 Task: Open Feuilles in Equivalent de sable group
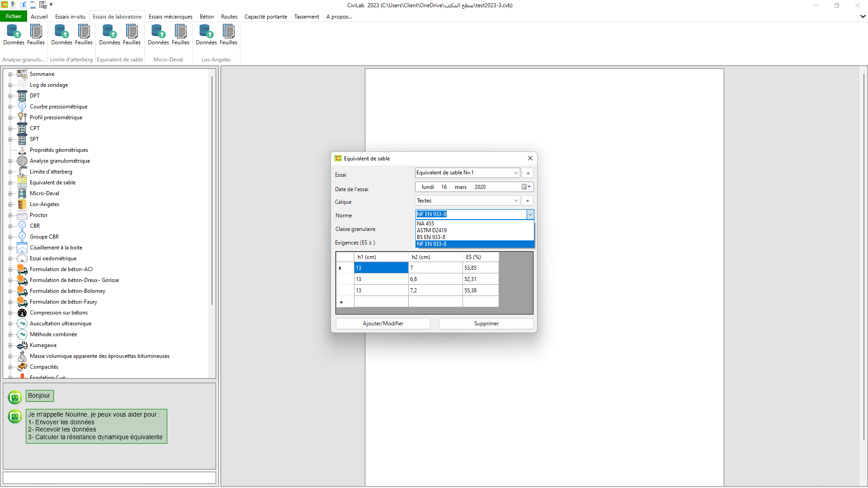tap(132, 35)
